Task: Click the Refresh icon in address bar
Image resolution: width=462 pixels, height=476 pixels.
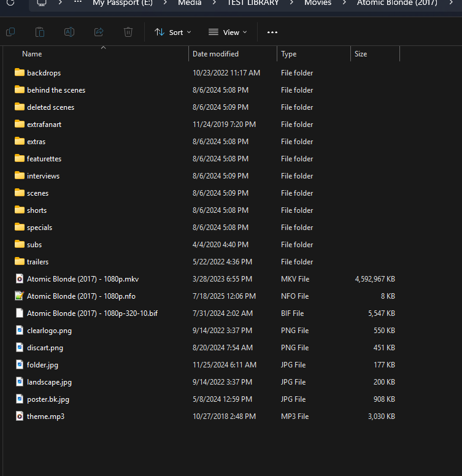Action: pos(10,3)
